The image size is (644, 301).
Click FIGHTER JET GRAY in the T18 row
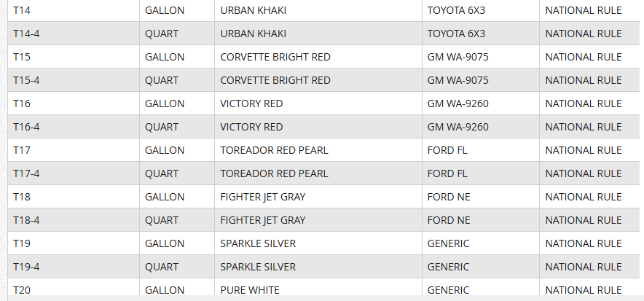(x=262, y=197)
